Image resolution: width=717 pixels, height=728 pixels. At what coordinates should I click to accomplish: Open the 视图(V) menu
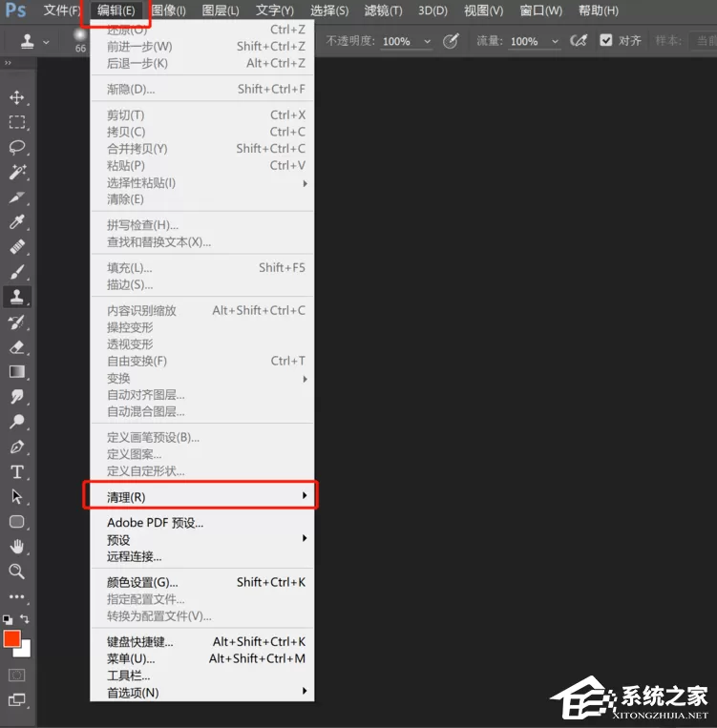pos(483,10)
